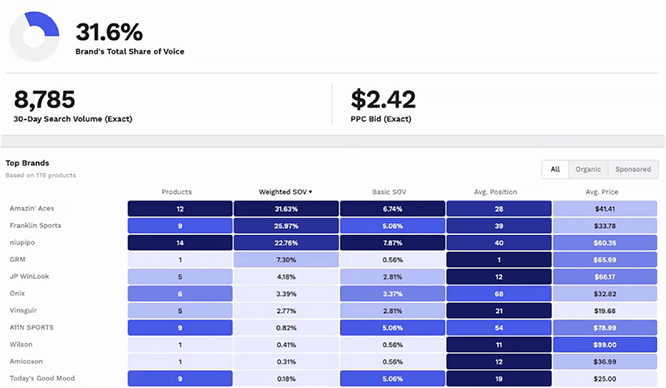Click the 7.30% weighted SOV cell
The image size is (666, 388).
point(286,260)
